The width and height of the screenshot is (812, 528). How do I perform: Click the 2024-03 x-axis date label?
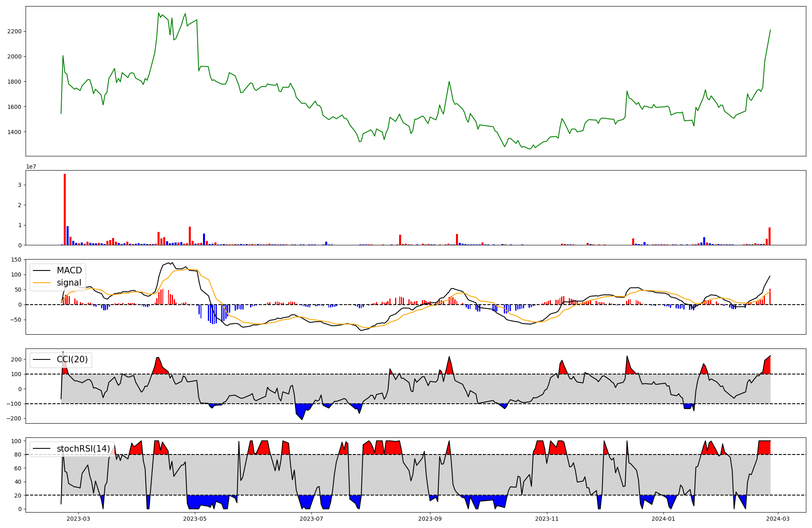click(778, 519)
